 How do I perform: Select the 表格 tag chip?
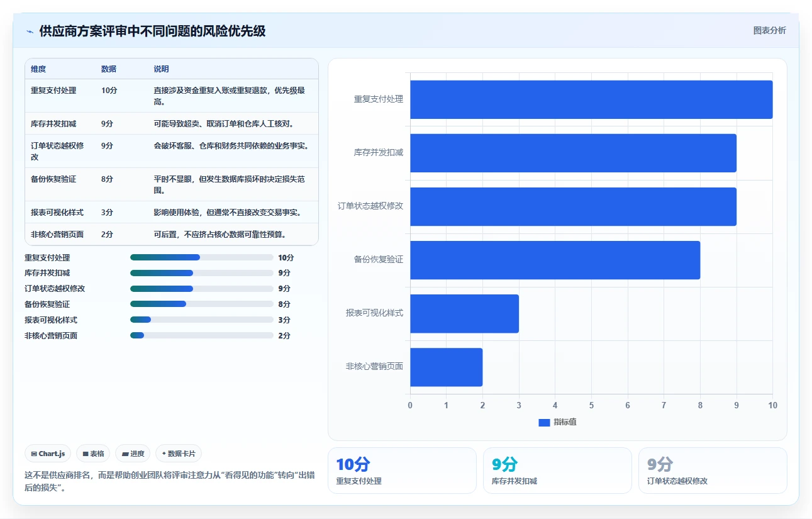(x=93, y=454)
